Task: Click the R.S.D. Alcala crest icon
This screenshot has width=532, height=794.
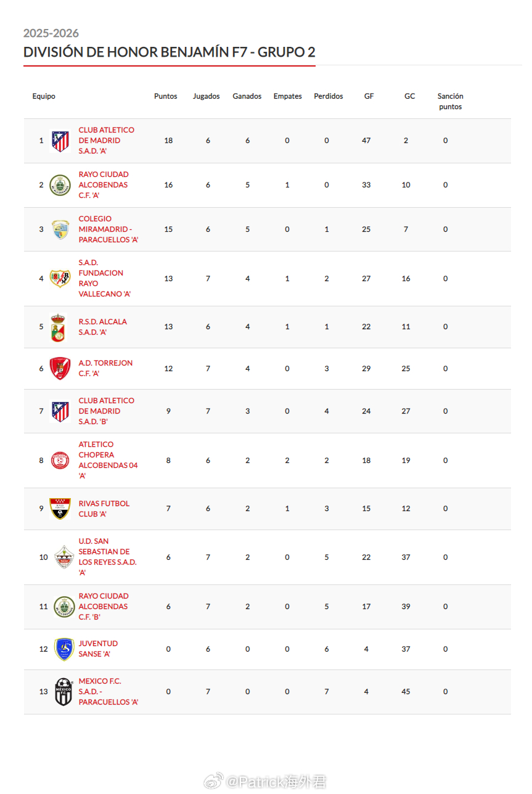Action: tap(57, 327)
